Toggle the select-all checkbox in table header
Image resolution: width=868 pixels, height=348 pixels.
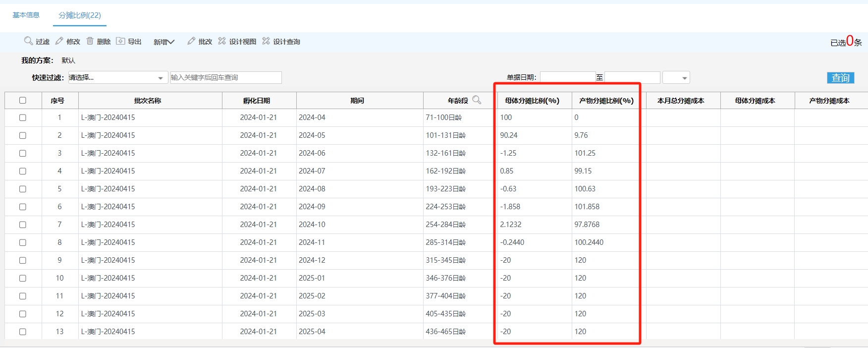point(23,101)
